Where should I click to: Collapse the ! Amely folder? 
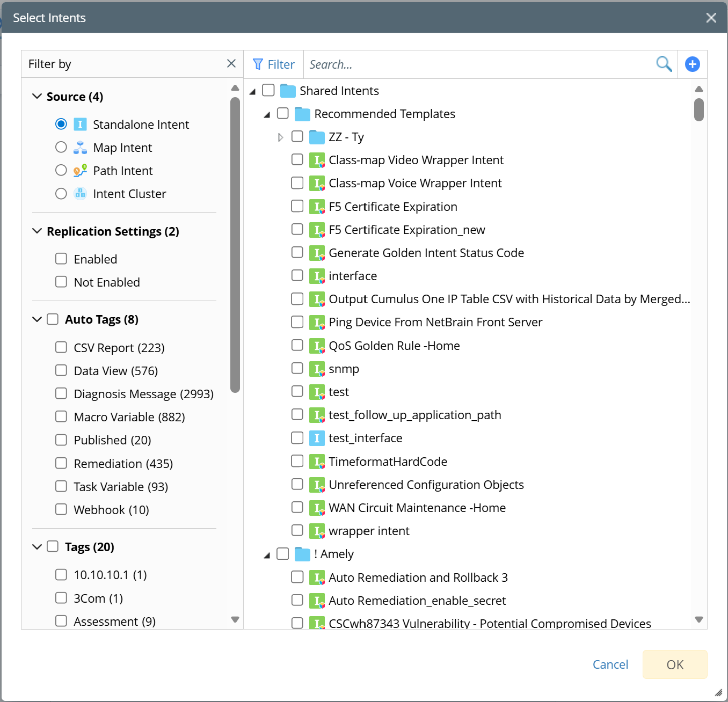pyautogui.click(x=267, y=554)
